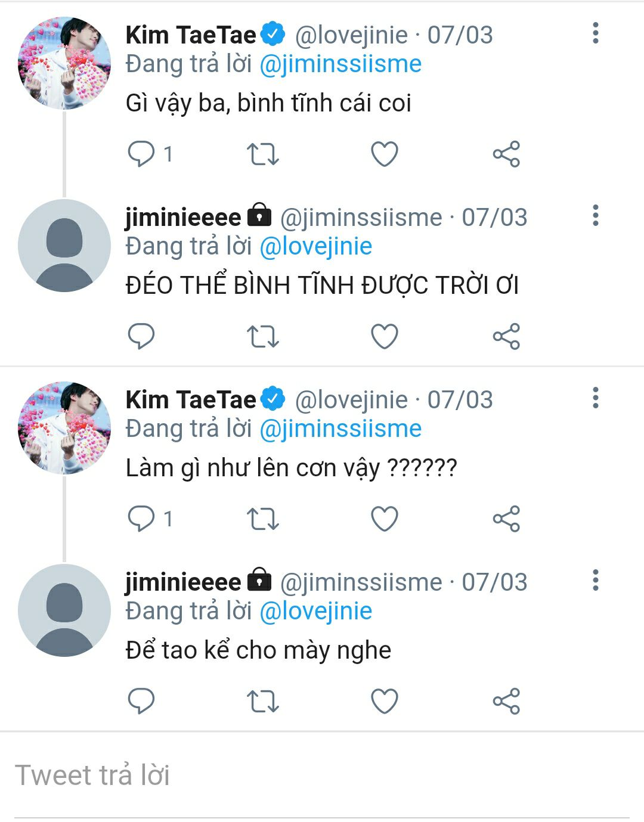Open @jiminssiisme mention link in first tweet
Viewport: 644px width, 822px height.
(340, 64)
